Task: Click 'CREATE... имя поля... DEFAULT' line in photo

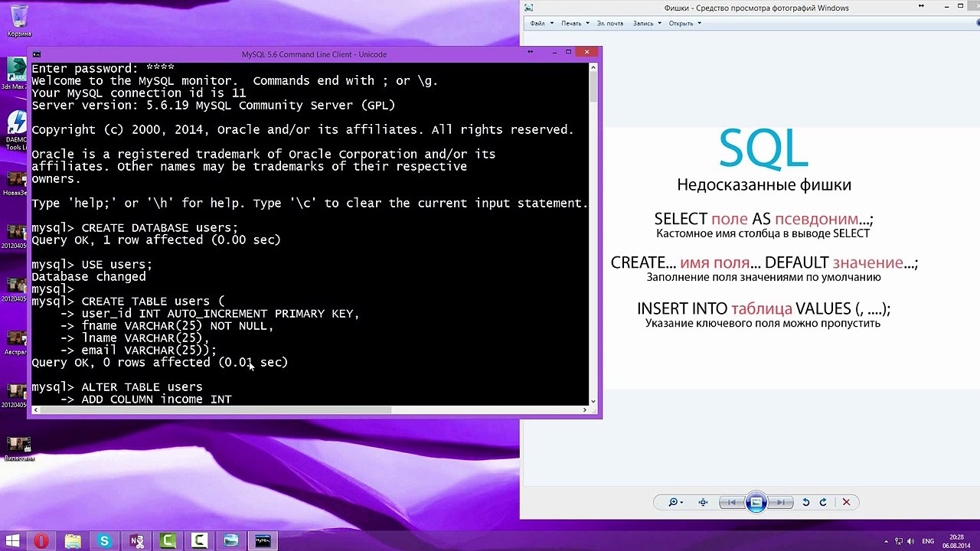Action: tap(763, 263)
